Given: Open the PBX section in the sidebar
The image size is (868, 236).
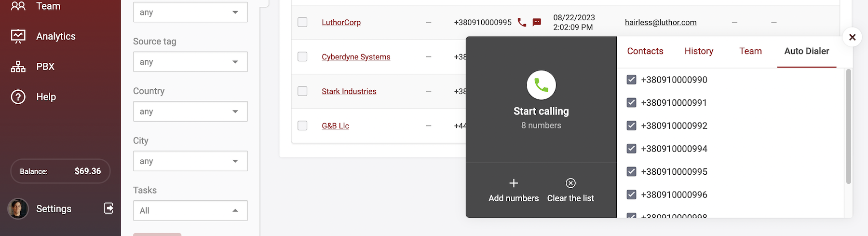Looking at the screenshot, I should tap(45, 67).
